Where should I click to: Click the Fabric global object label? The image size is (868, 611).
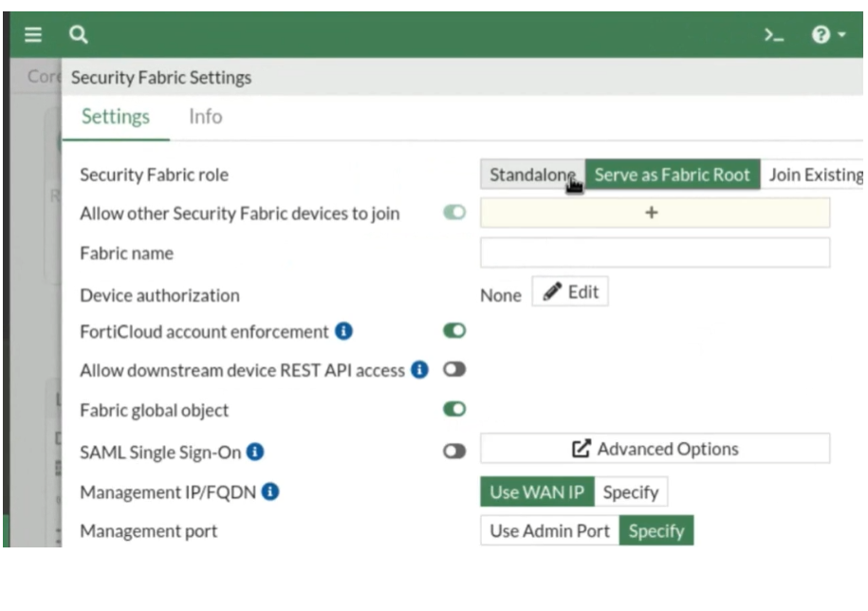pos(154,411)
